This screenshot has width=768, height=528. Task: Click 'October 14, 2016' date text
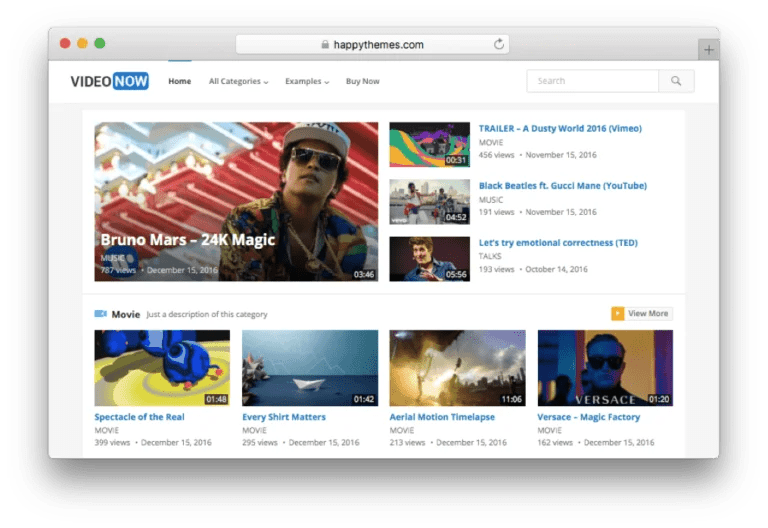[556, 269]
